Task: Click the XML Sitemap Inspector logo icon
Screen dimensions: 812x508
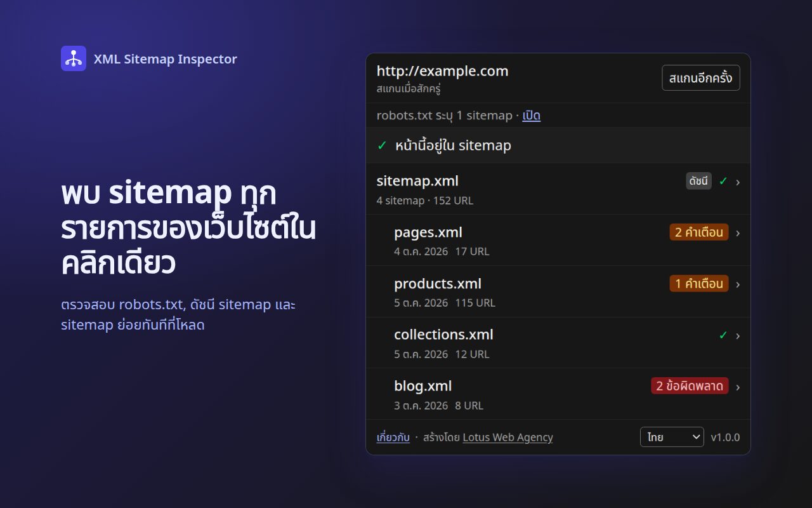Action: [x=74, y=58]
